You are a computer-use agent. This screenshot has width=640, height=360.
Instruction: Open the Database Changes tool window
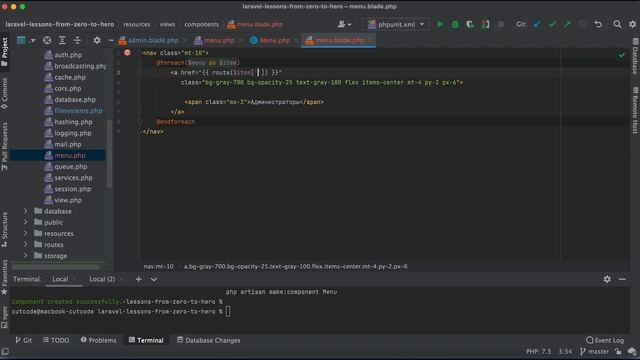(209, 340)
